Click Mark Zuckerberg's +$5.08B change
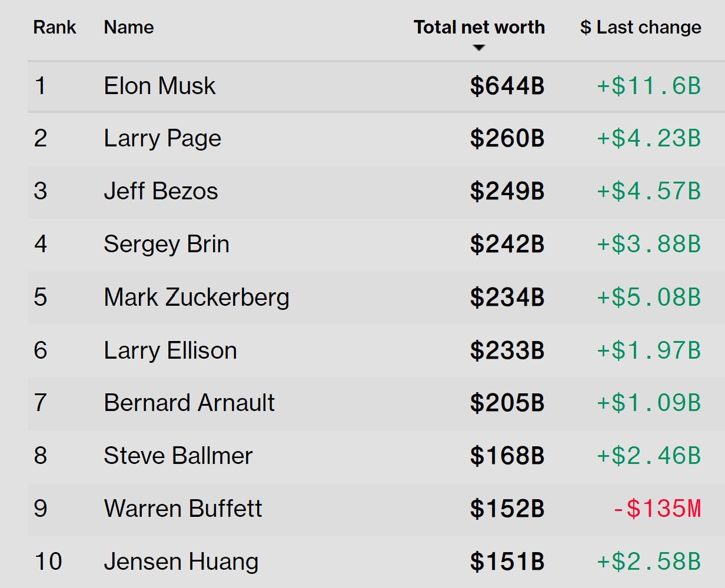 [x=648, y=298]
